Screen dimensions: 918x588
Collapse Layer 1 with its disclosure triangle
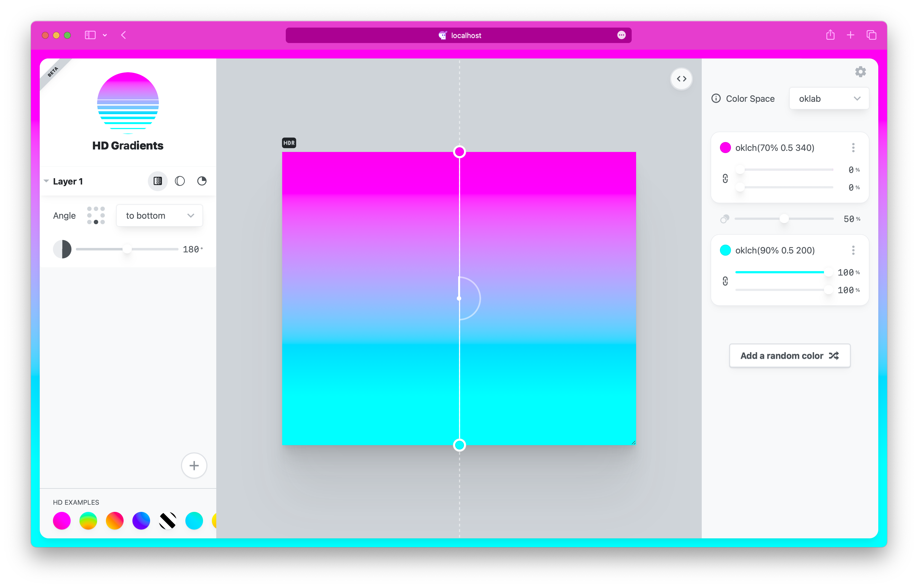tap(46, 181)
